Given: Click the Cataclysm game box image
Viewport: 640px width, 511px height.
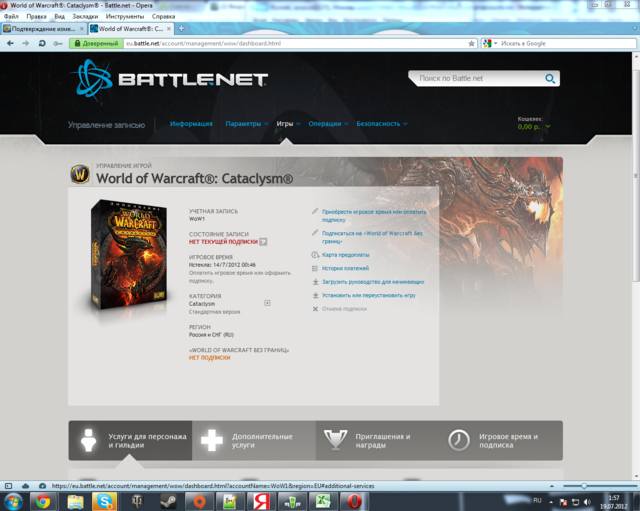Looking at the screenshot, I should coord(129,255).
